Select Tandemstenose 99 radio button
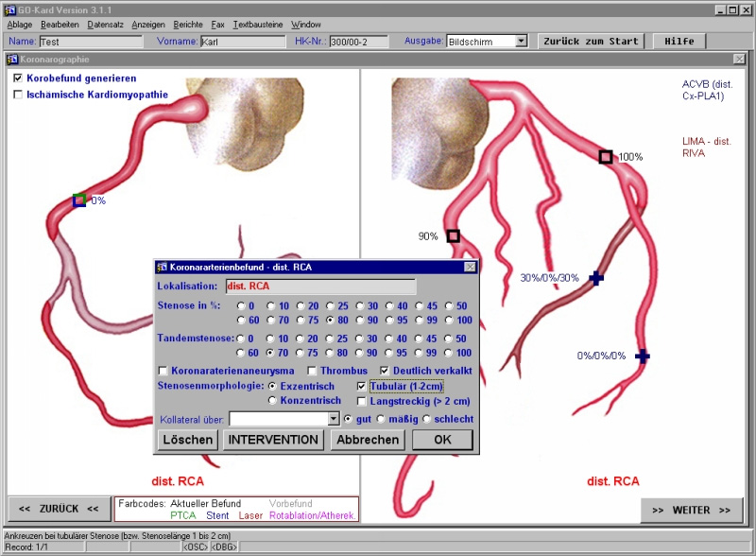This screenshot has width=756, height=556. 419,353
